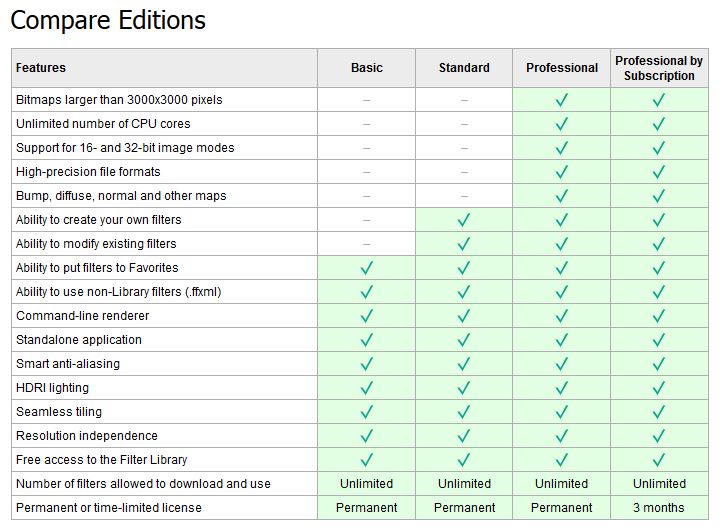Click the Compare Editions heading
This screenshot has width=725, height=531.
pos(108,20)
